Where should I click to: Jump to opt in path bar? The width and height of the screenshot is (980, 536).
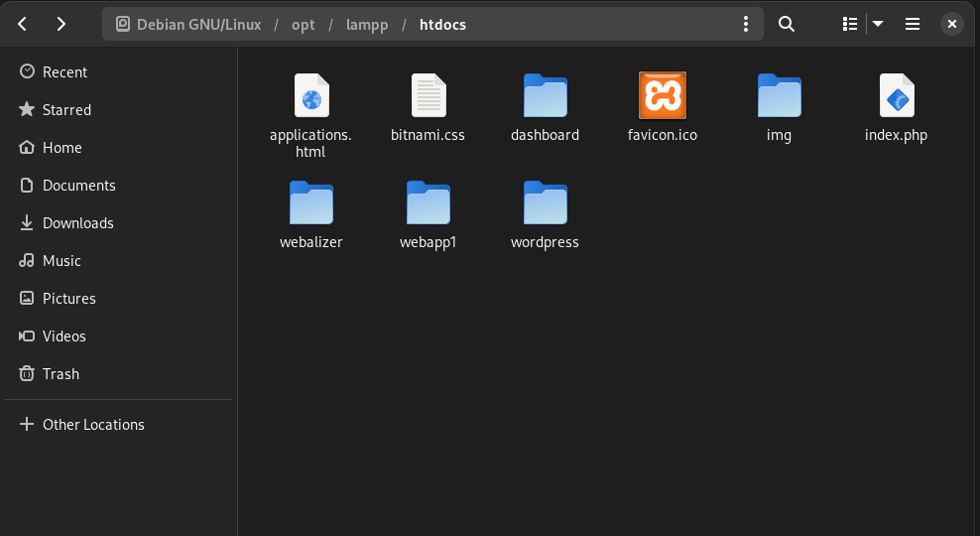[304, 24]
